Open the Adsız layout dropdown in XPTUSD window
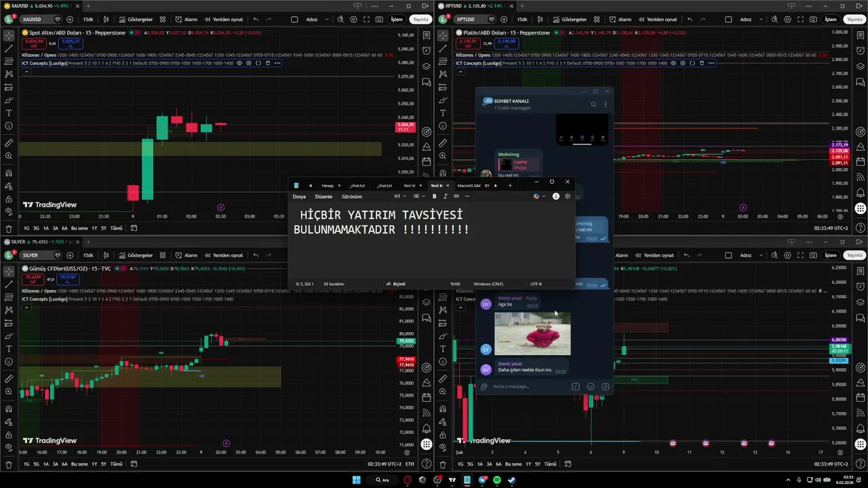The image size is (868, 488). [746, 20]
